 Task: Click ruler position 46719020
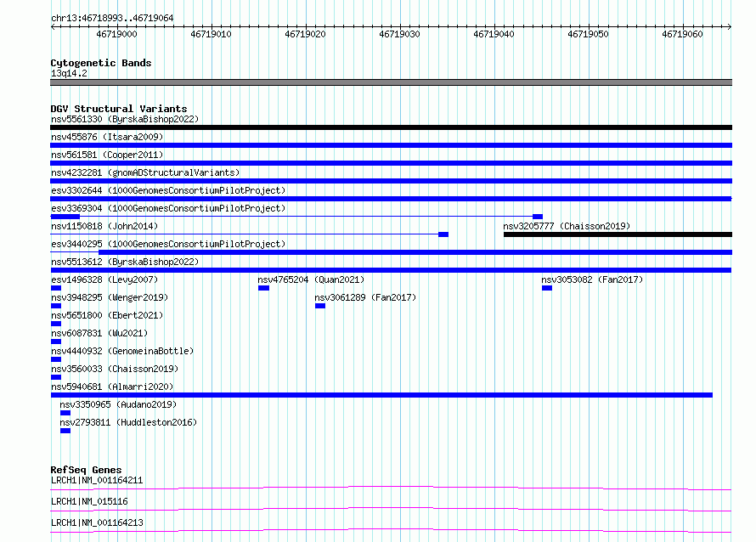305,34
